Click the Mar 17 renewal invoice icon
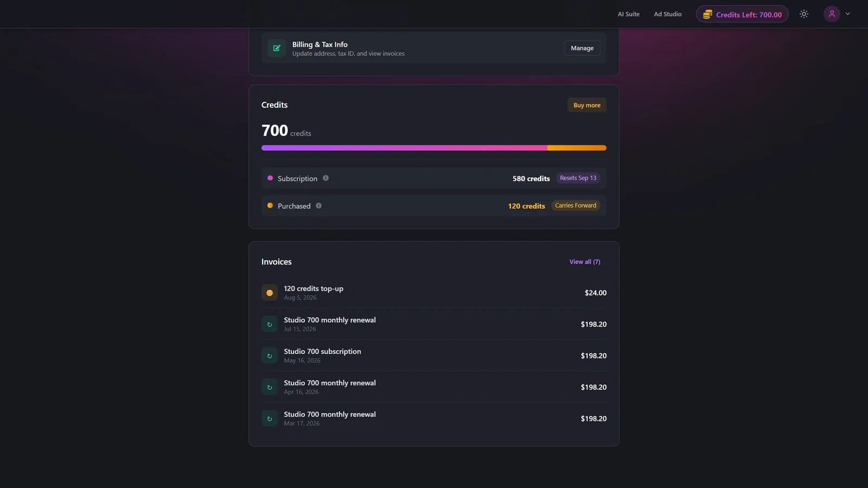This screenshot has width=868, height=488. click(x=270, y=419)
